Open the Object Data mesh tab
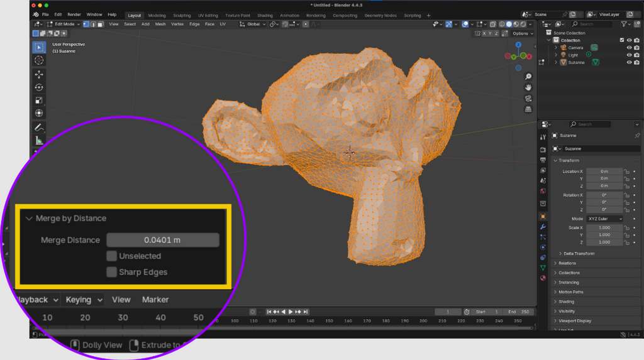 pyautogui.click(x=543, y=268)
